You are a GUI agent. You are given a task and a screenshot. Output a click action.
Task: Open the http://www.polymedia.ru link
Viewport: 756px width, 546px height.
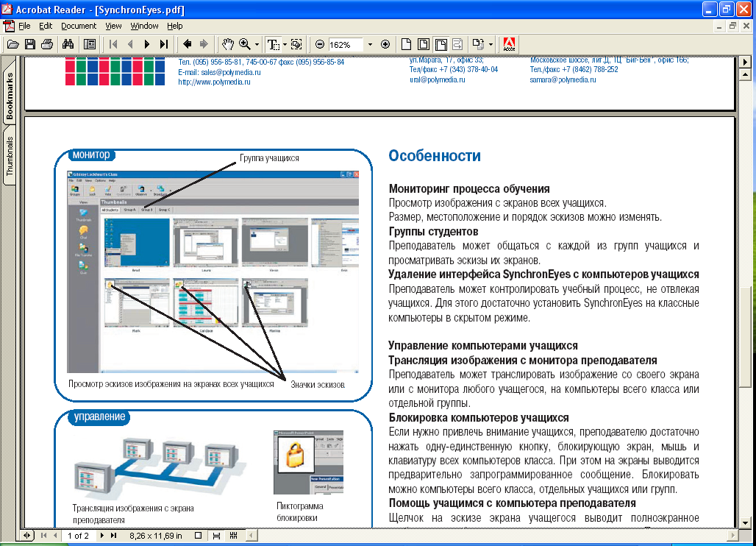pos(214,82)
